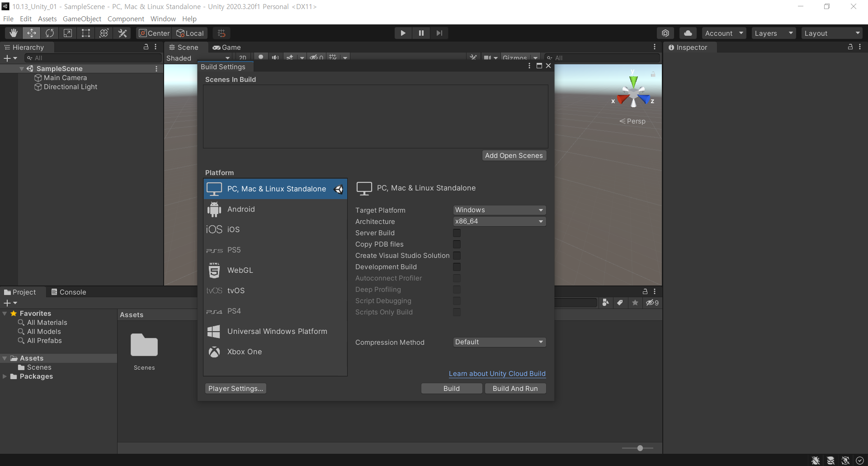Image resolution: width=868 pixels, height=466 pixels.
Task: Select the Hand tool
Action: [x=14, y=33]
